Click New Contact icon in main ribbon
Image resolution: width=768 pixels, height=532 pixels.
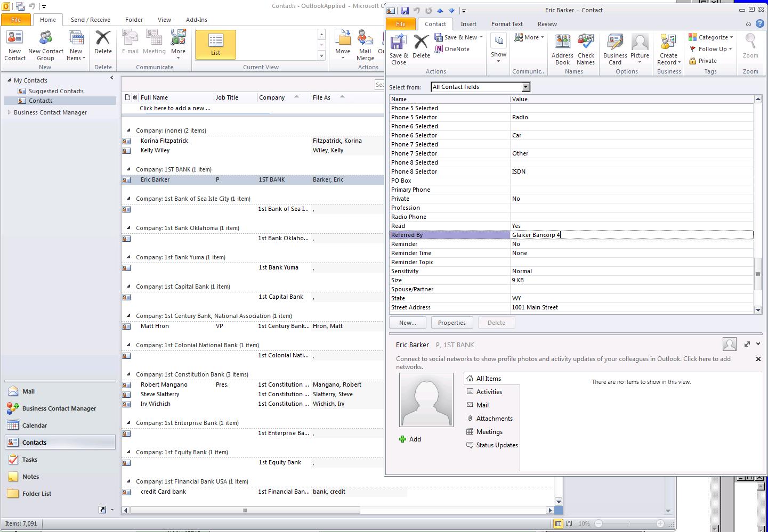coord(15,45)
